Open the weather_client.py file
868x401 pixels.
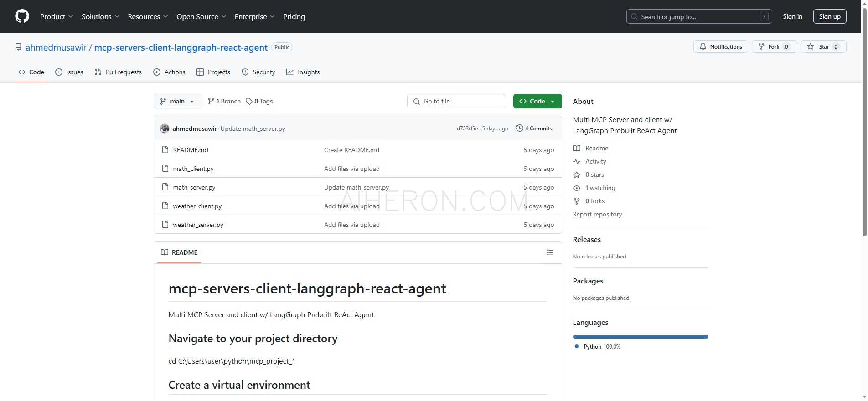[197, 206]
